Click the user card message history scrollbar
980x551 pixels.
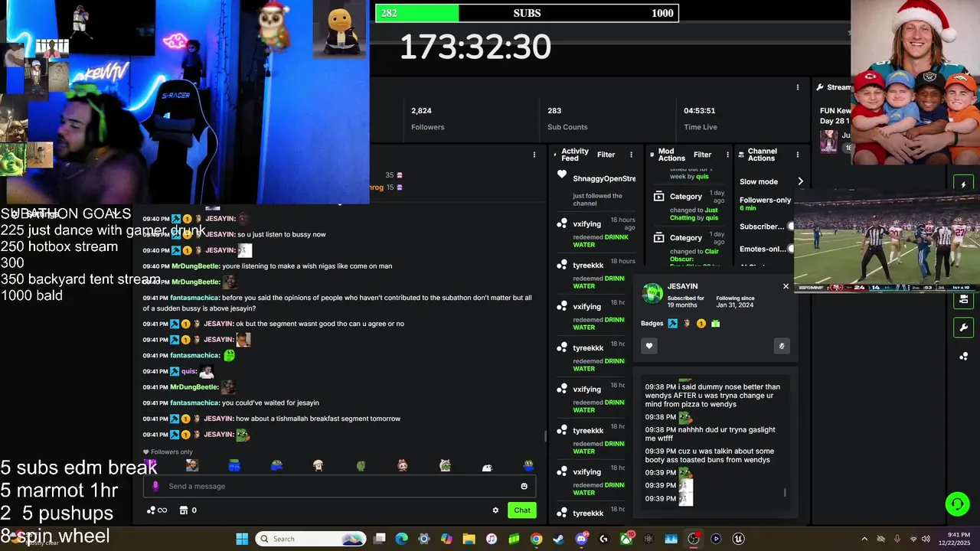point(785,493)
